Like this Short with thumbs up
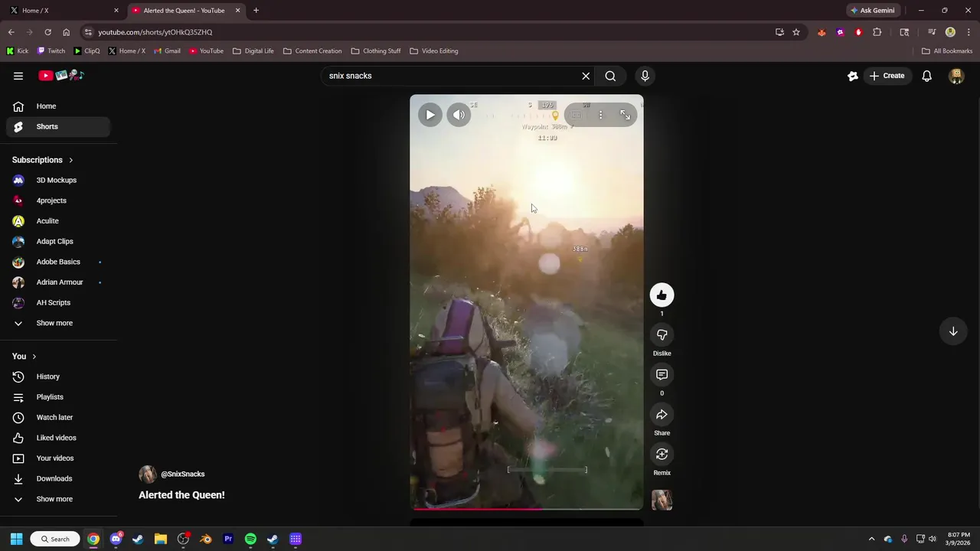Viewport: 980px width, 551px height. click(662, 295)
